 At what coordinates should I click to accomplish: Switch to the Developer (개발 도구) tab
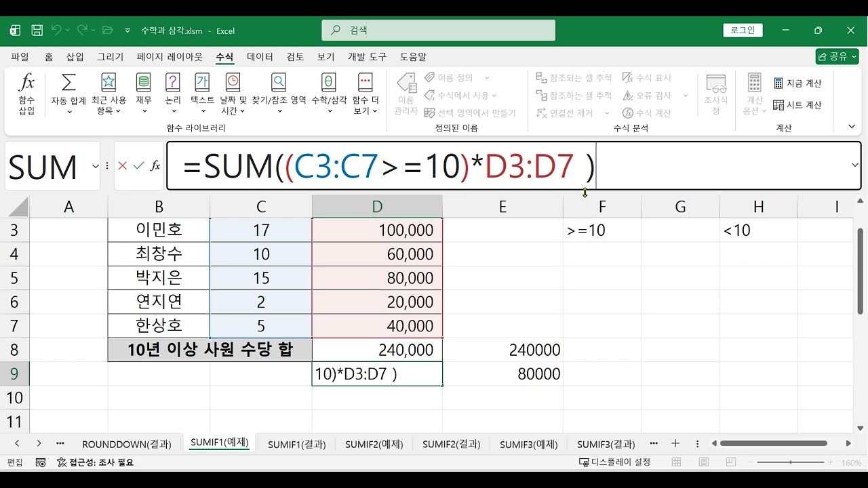click(367, 57)
